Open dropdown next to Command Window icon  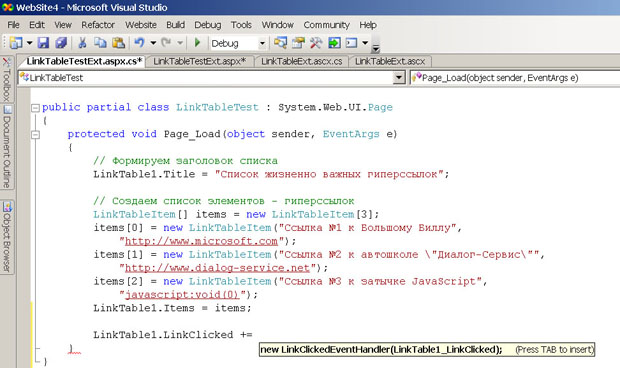(x=365, y=43)
